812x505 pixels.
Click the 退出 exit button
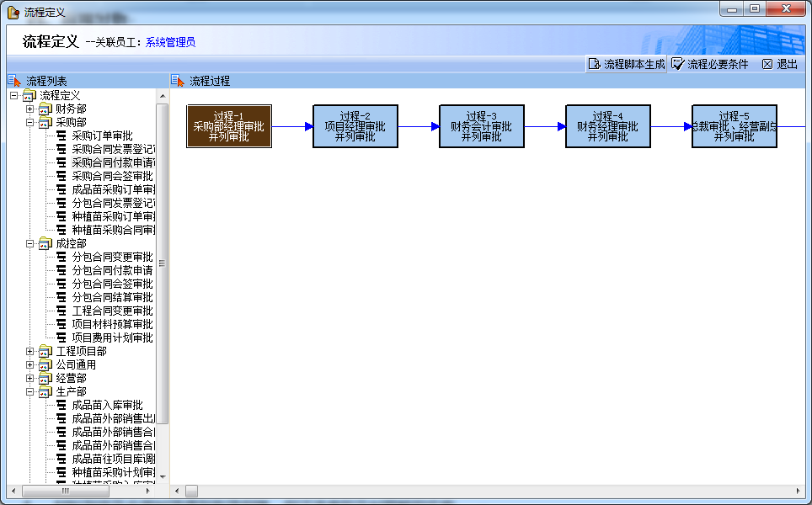(779, 64)
